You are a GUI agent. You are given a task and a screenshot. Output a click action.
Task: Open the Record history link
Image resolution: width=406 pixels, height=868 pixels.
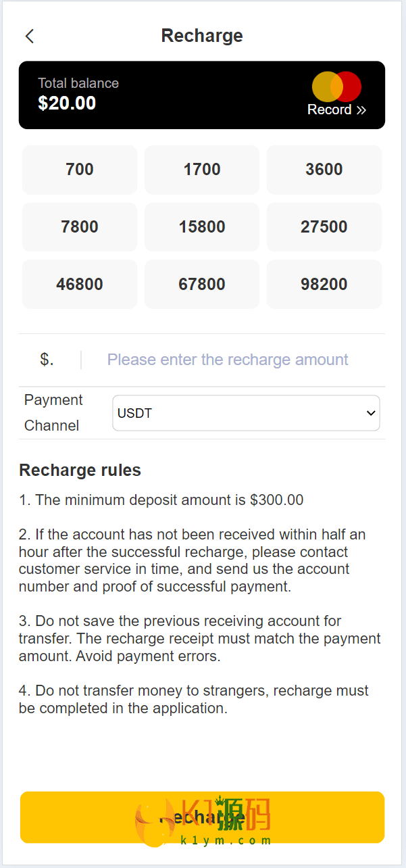click(x=330, y=110)
